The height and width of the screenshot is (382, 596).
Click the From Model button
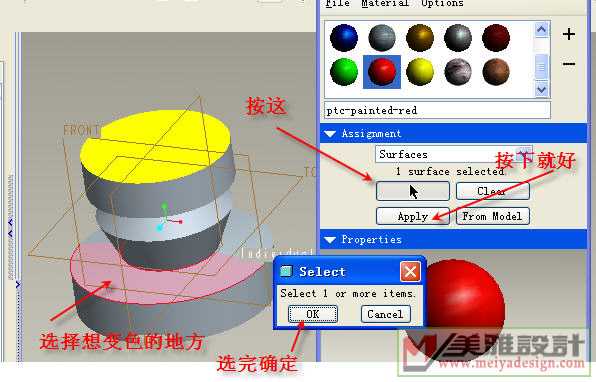[493, 216]
